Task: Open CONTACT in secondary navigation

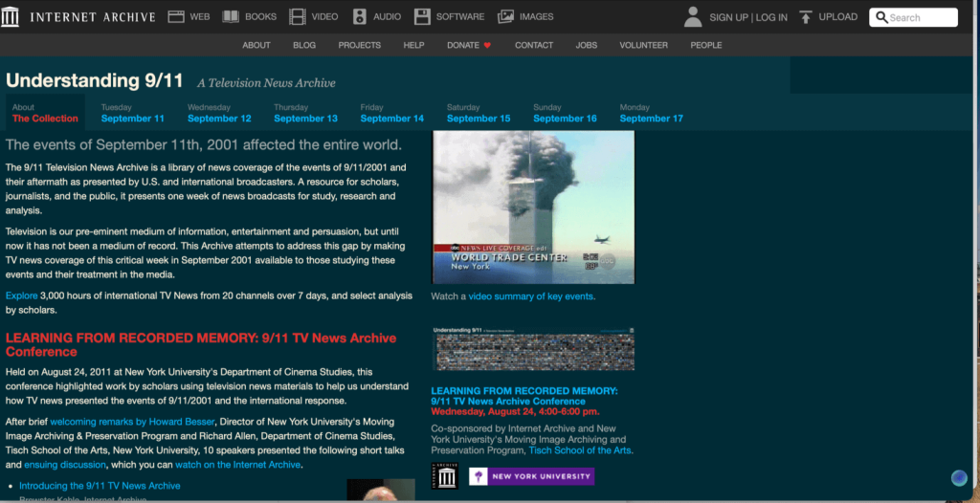Action: 534,45
